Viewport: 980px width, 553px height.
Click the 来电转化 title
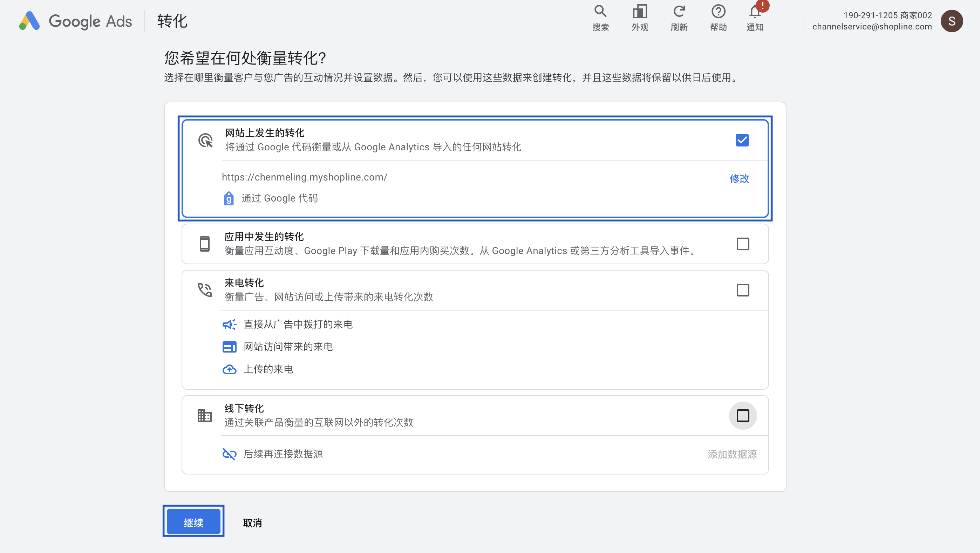[244, 283]
